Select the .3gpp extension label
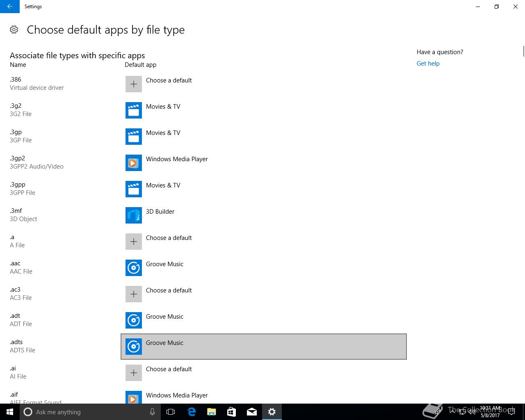This screenshot has width=525, height=420. [x=17, y=185]
